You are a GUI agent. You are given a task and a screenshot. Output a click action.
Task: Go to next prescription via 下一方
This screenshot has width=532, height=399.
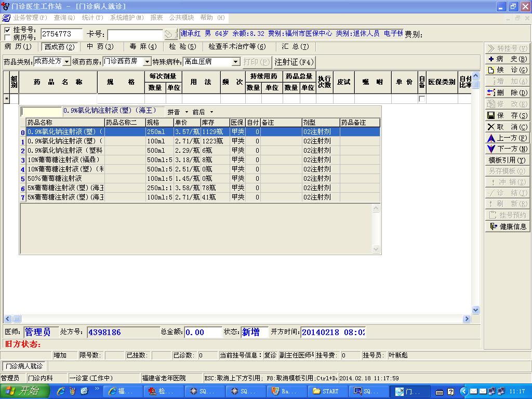(507, 149)
